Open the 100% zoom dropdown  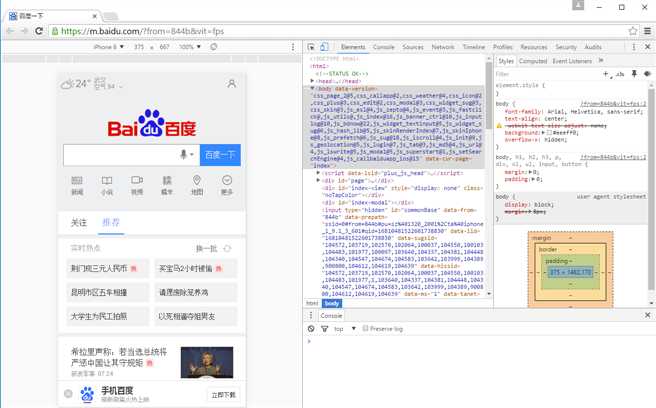coord(190,47)
